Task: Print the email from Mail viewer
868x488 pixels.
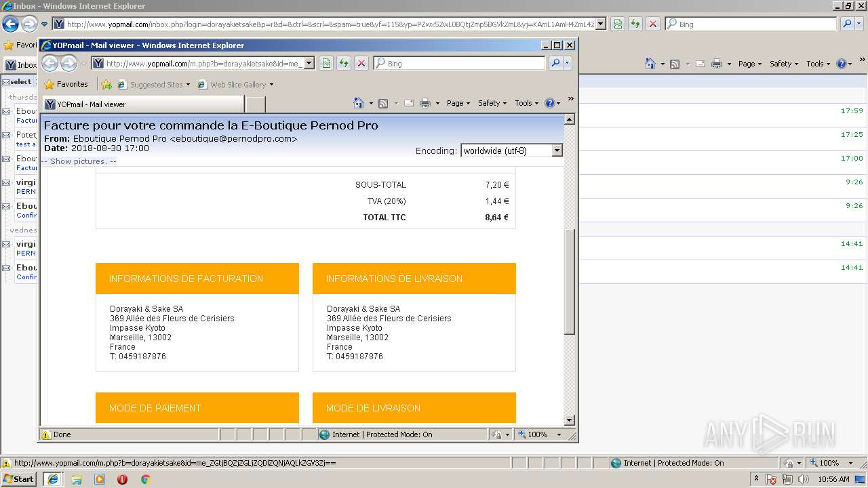Action: point(425,103)
